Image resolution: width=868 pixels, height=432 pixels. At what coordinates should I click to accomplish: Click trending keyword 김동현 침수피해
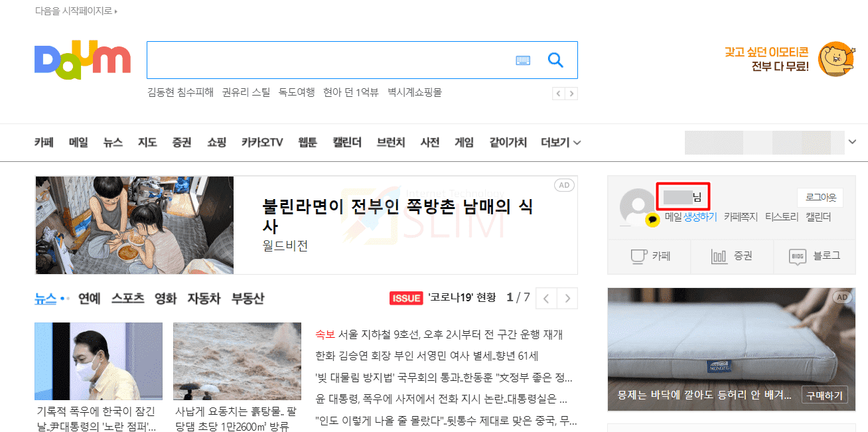click(181, 92)
